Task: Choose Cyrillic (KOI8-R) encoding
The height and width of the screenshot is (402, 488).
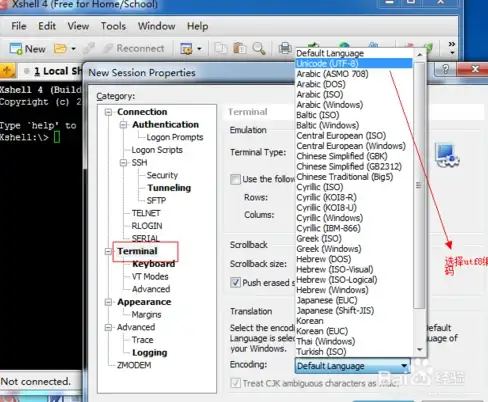Action: click(x=354, y=197)
